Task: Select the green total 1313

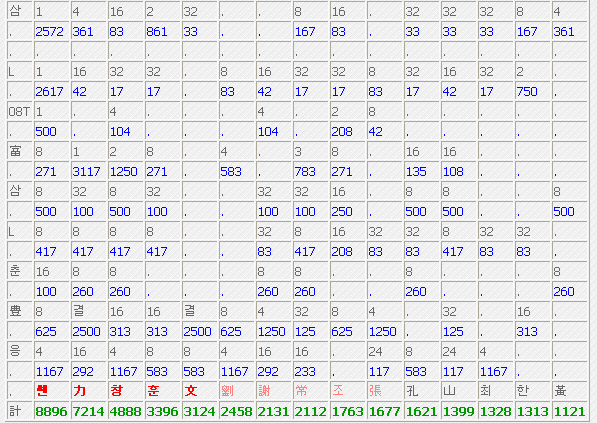Action: point(532,412)
